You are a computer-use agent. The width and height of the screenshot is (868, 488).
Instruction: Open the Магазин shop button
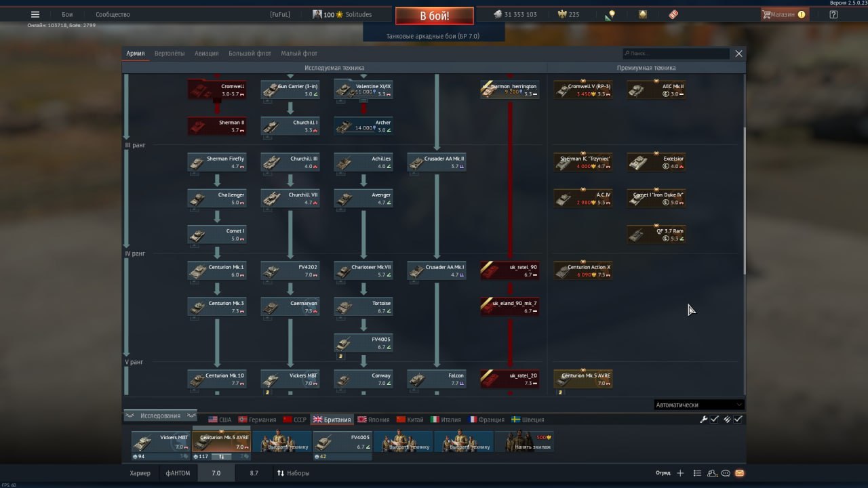[x=783, y=14]
